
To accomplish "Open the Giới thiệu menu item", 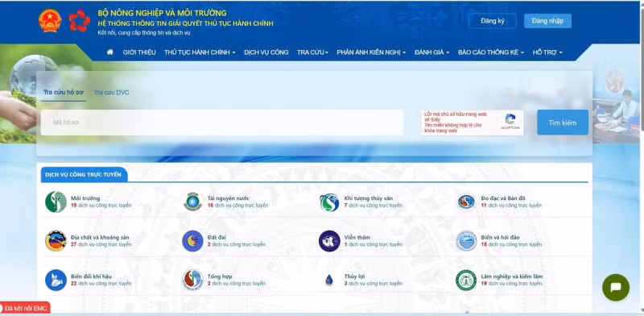I will (x=139, y=52).
